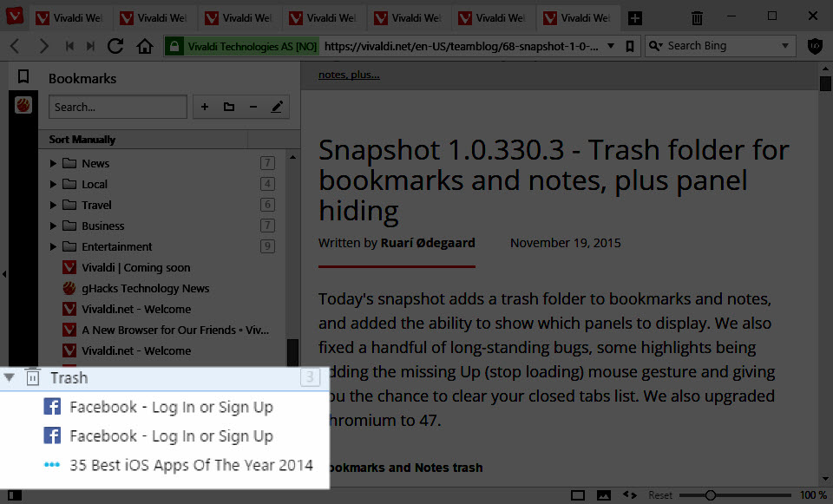Viewport: 833px width, 504px height.
Task: Reload the current page
Action: 115,46
